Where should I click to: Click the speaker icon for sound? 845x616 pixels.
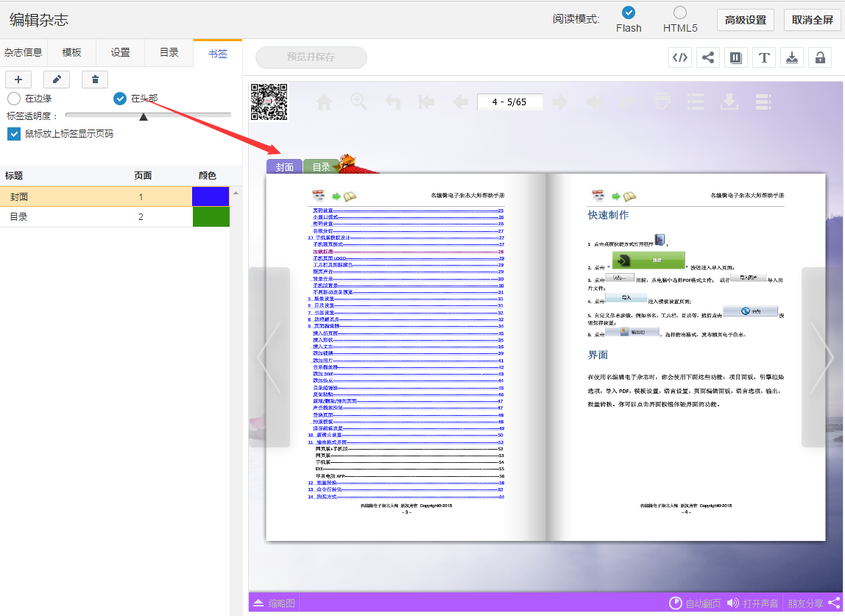732,603
